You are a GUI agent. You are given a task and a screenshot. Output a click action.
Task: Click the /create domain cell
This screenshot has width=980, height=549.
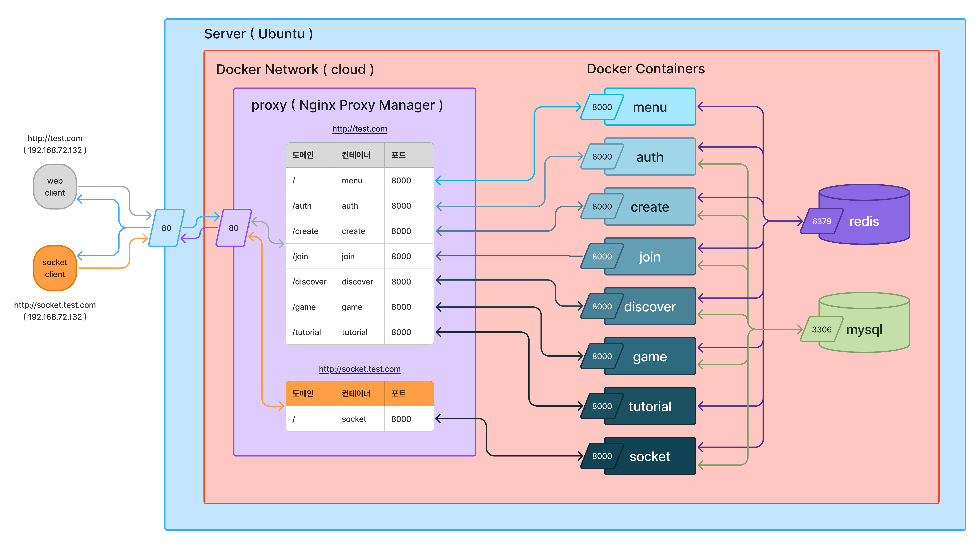[310, 231]
